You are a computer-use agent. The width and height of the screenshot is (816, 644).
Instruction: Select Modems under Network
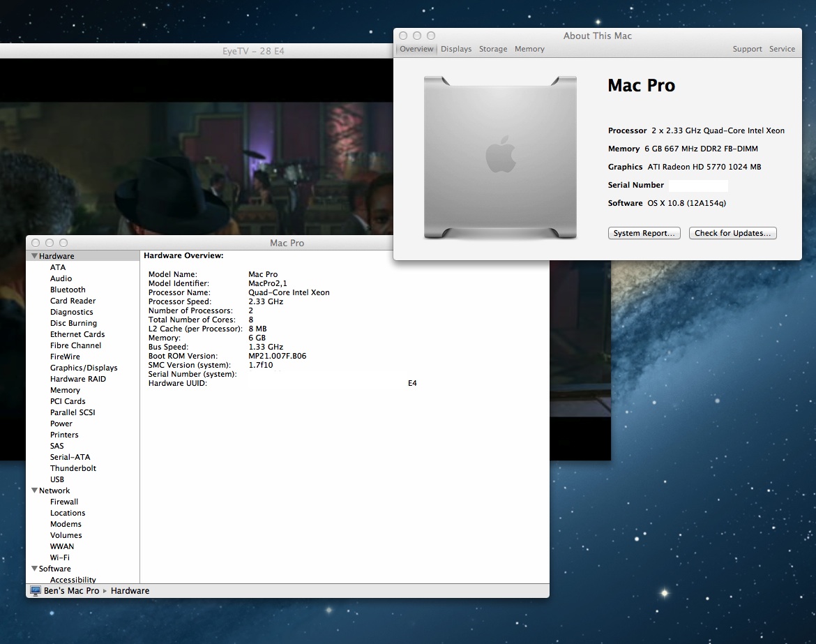coord(66,524)
